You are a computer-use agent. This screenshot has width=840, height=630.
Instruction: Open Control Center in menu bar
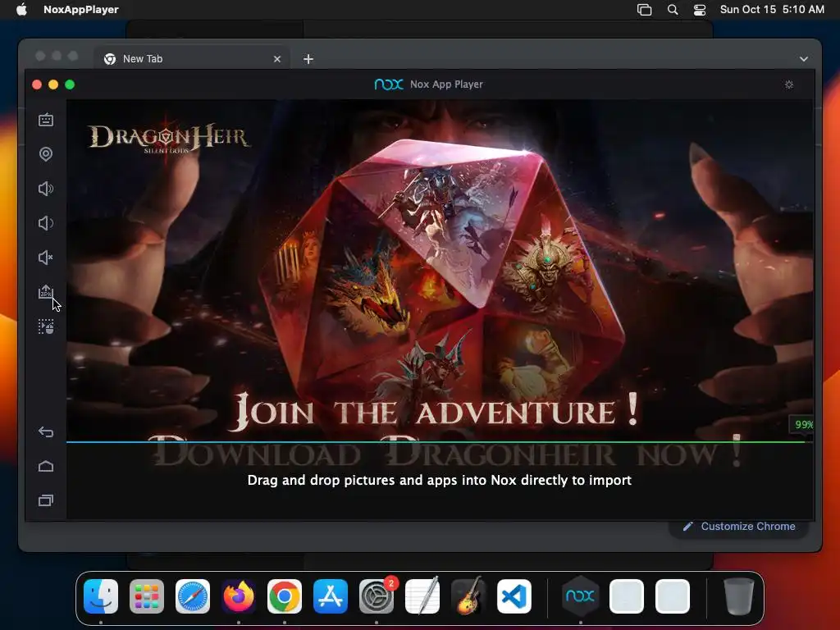(699, 10)
